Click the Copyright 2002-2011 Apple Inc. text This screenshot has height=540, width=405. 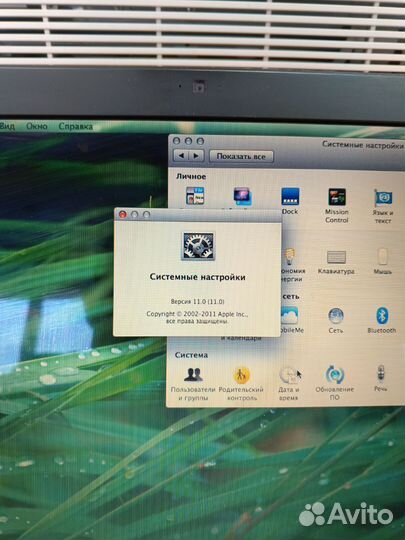tap(197, 314)
